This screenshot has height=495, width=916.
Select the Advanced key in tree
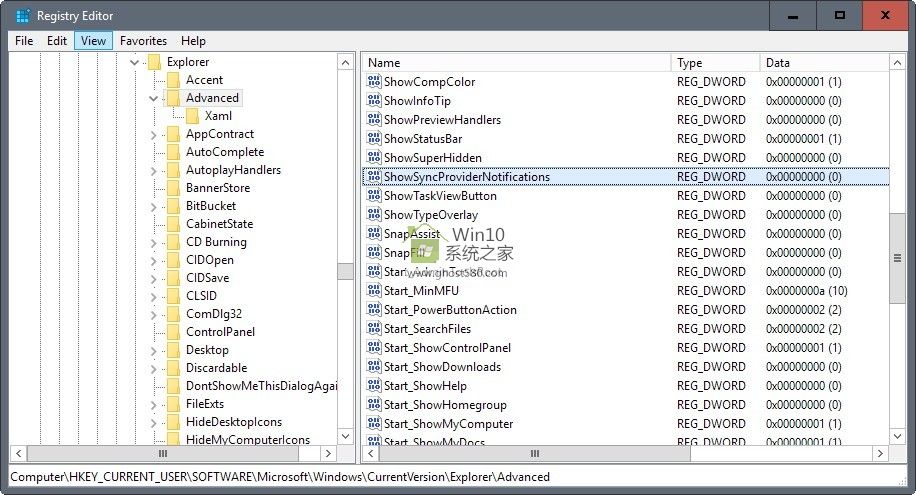click(x=212, y=98)
